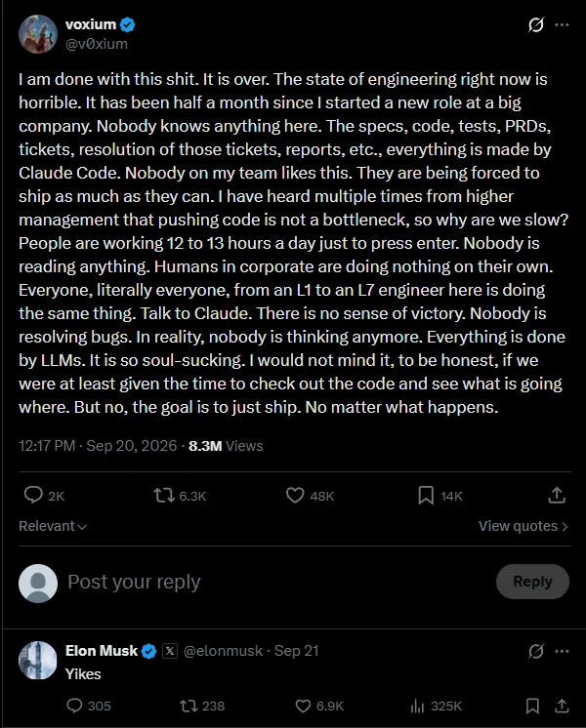586x728 pixels.
Task: Like the main post with 48K likes
Action: coord(295,496)
